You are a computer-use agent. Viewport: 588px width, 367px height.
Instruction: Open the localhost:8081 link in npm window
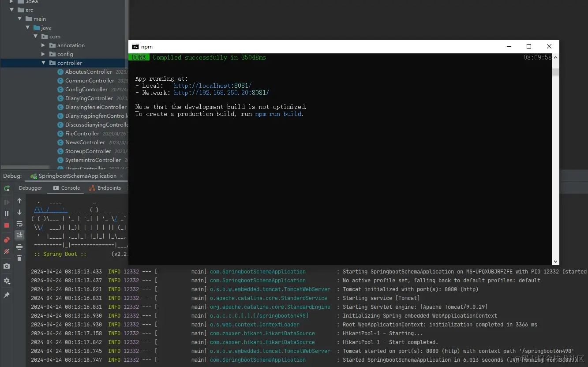[213, 86]
